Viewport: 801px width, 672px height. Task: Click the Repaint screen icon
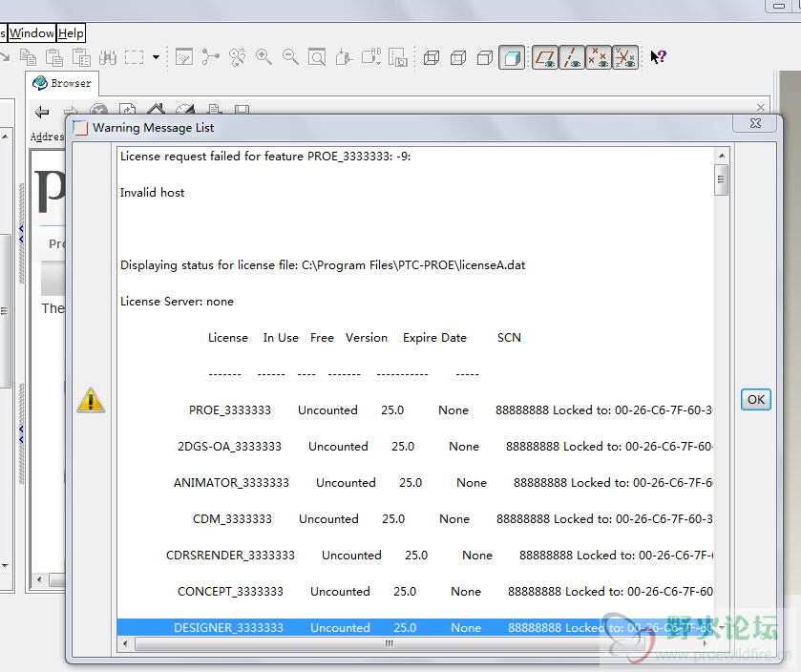pos(184,57)
